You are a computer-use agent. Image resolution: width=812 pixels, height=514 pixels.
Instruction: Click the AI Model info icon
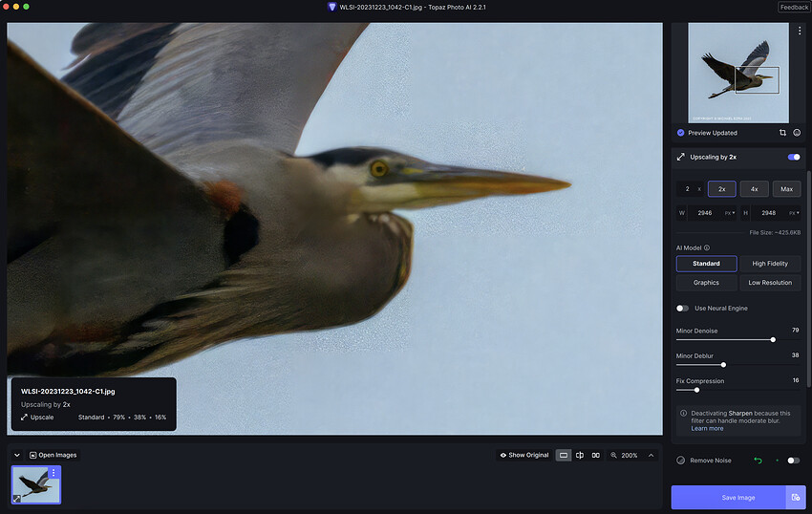707,247
